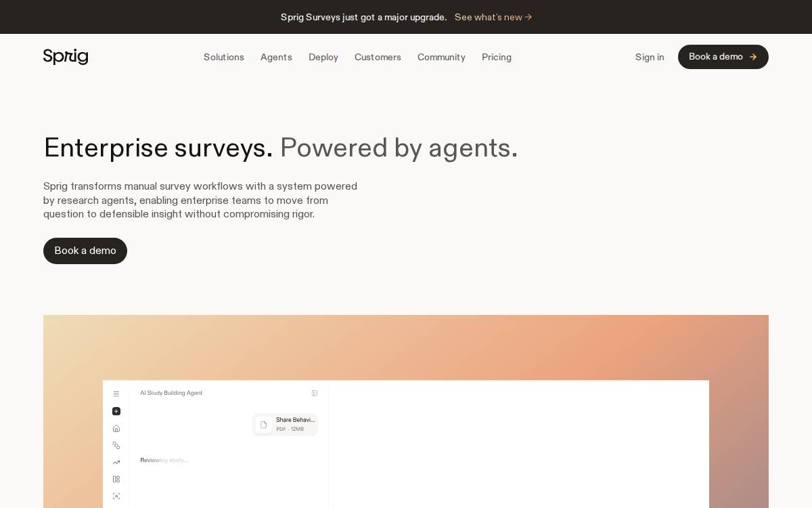This screenshot has height=508, width=812.
Task: Click Book a demo in the header
Action: click(x=723, y=57)
